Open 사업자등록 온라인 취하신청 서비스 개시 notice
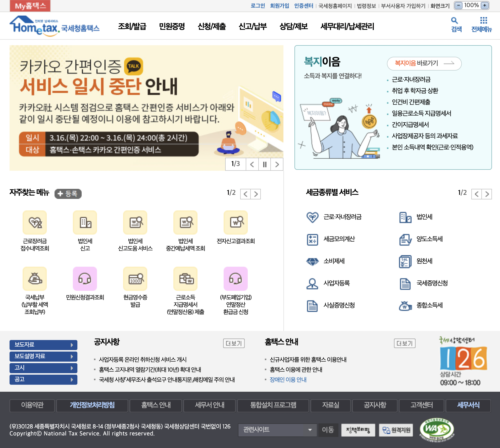This screenshot has height=448, width=500. [x=143, y=360]
